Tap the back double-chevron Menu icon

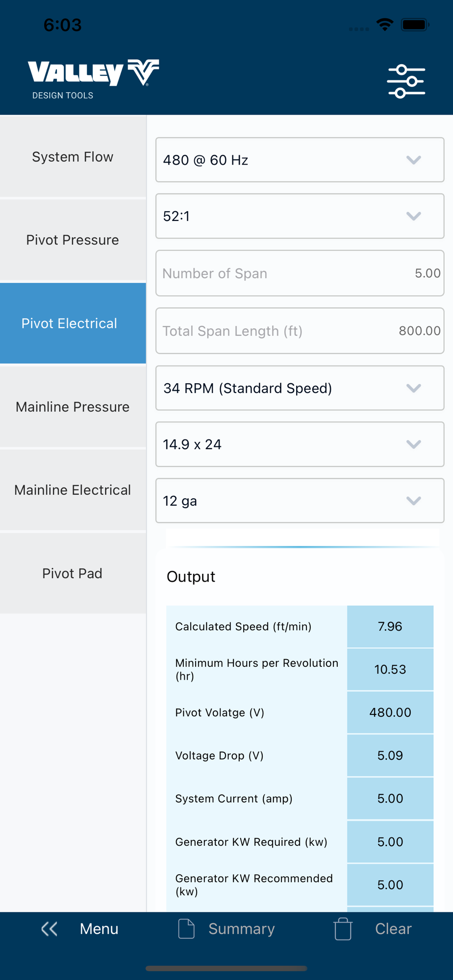click(50, 929)
